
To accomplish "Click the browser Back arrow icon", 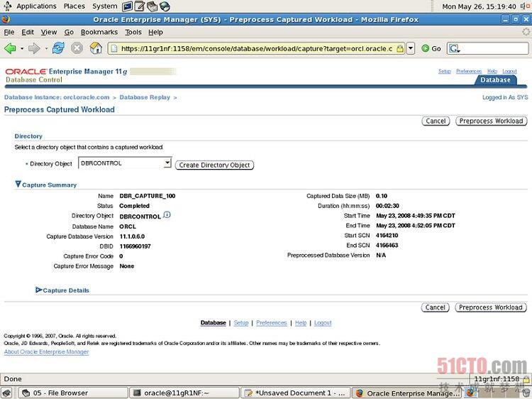I will point(10,48).
